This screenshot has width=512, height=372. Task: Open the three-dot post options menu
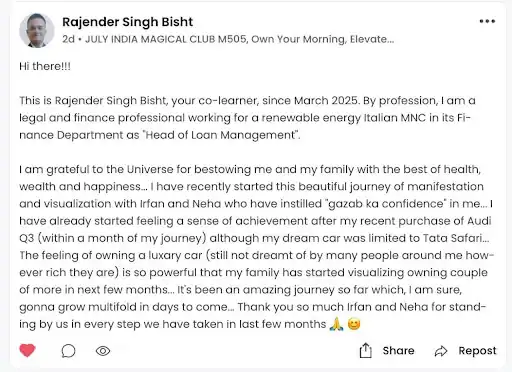point(487,21)
